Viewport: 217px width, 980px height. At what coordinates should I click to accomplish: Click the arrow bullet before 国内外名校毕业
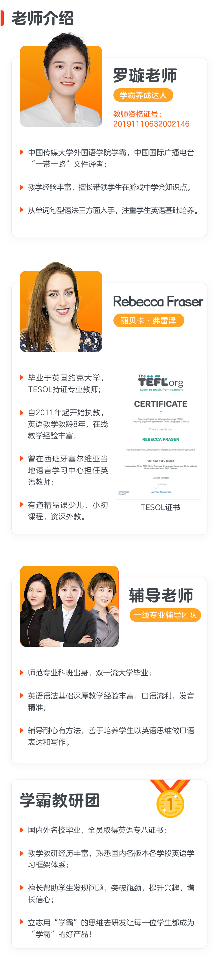click(x=22, y=830)
